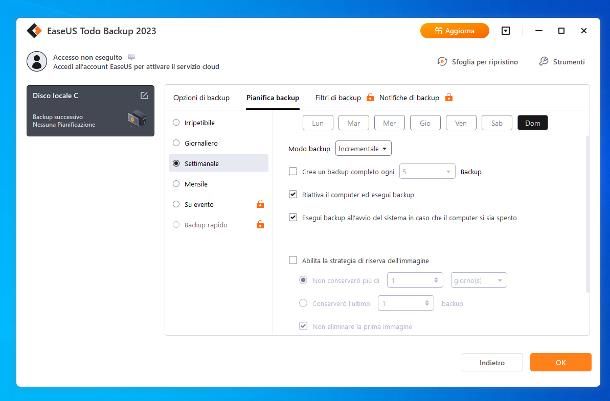The image size is (610, 401).
Task: Click the Indietro button
Action: 492,362
